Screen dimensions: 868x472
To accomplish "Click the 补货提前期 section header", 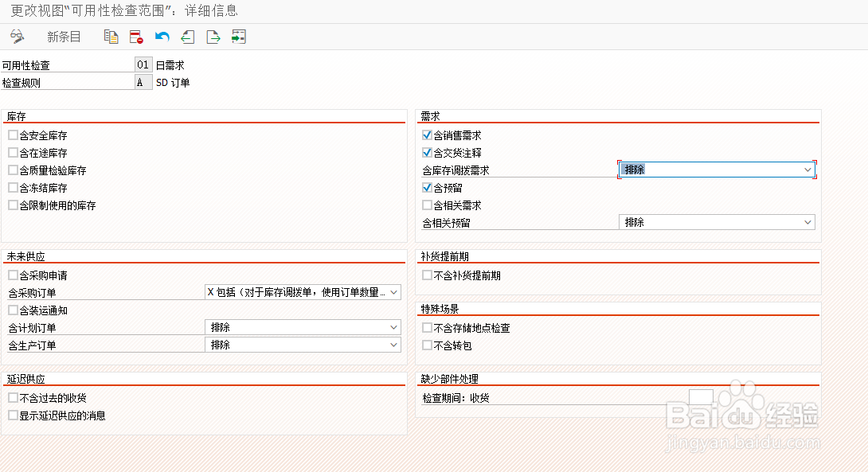I will [444, 256].
